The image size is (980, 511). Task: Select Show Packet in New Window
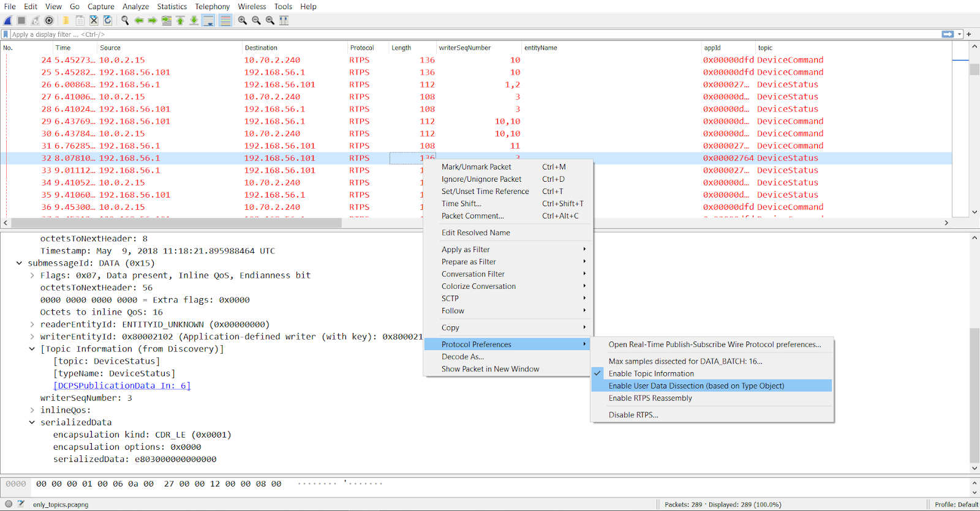click(x=508, y=369)
